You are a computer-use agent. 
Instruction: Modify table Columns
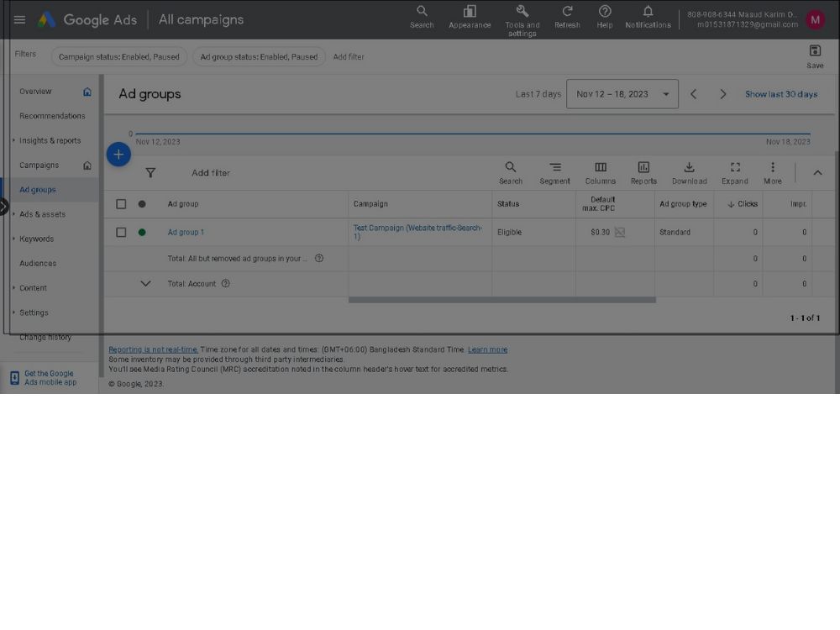pos(601,173)
